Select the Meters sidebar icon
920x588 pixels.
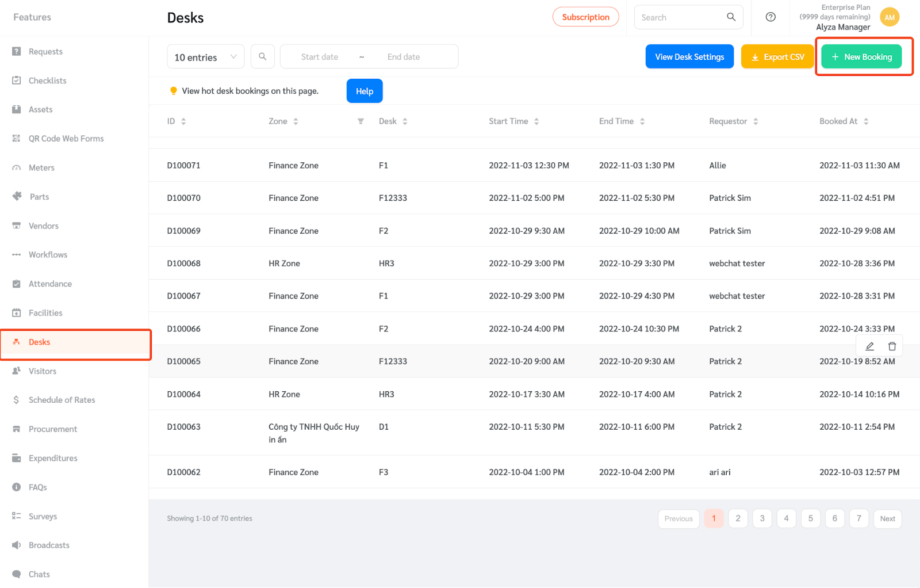click(15, 167)
